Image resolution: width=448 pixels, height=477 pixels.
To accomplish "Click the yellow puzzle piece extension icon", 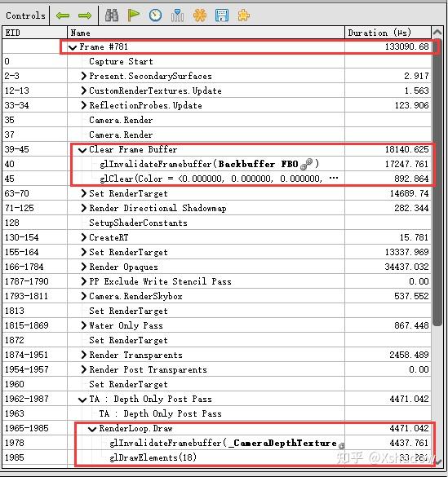I will (243, 15).
